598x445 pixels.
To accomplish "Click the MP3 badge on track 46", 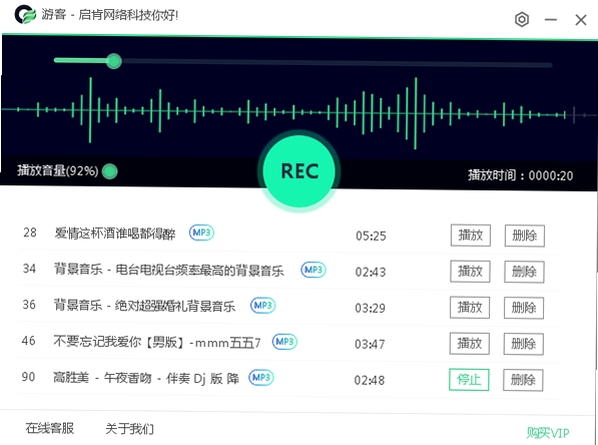I will (285, 341).
